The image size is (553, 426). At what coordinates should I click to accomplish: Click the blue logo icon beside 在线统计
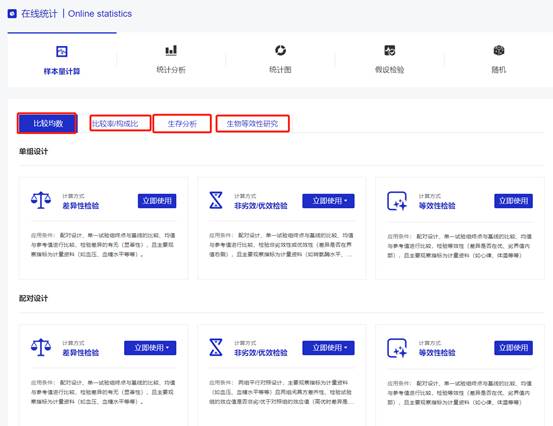pos(12,14)
